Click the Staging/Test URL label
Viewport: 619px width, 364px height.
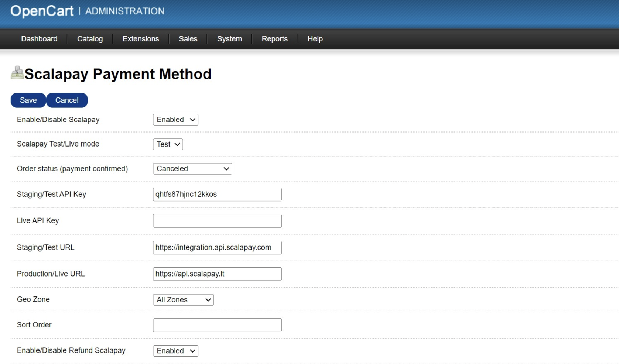(45, 247)
